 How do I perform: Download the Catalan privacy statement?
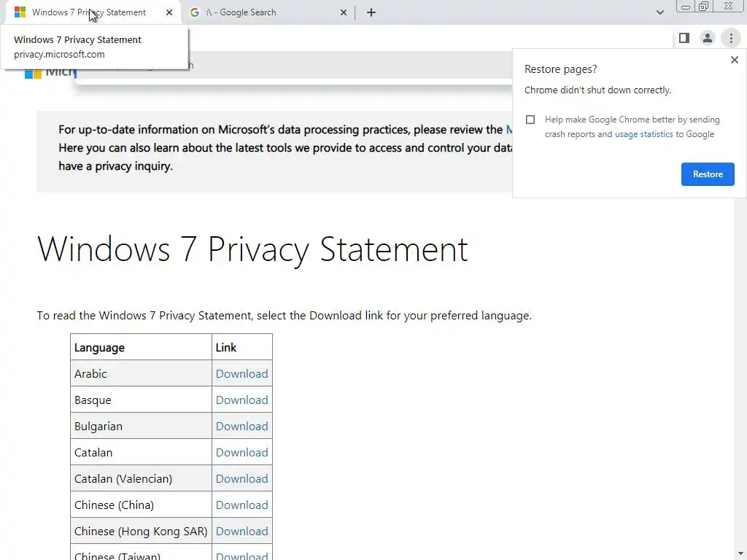click(x=241, y=452)
